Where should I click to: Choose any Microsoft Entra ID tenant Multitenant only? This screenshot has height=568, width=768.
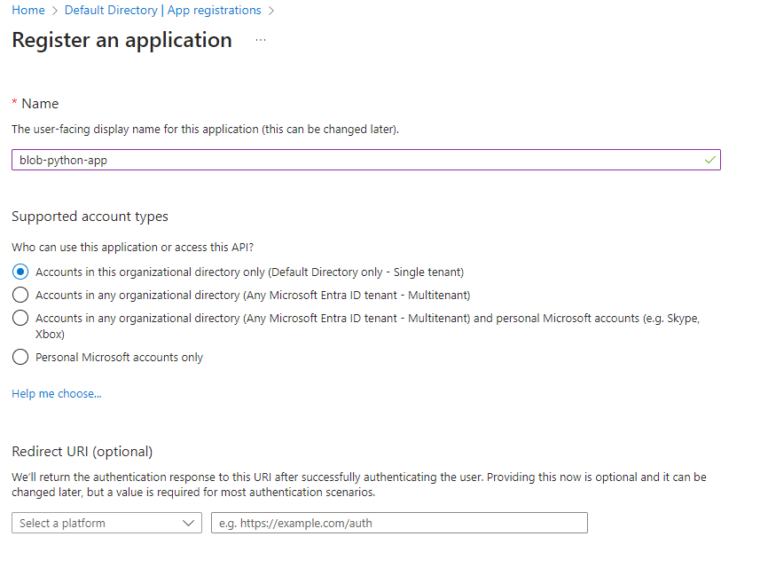20,295
